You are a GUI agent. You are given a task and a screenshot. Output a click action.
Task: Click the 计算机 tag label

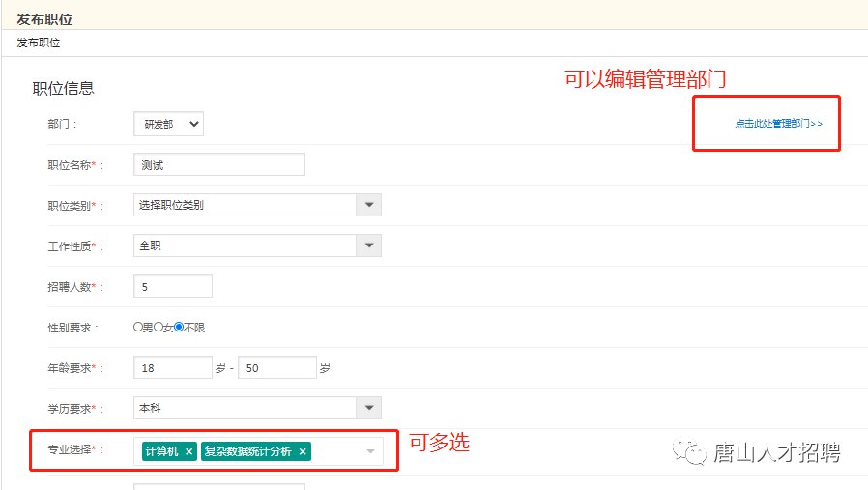pos(161,451)
